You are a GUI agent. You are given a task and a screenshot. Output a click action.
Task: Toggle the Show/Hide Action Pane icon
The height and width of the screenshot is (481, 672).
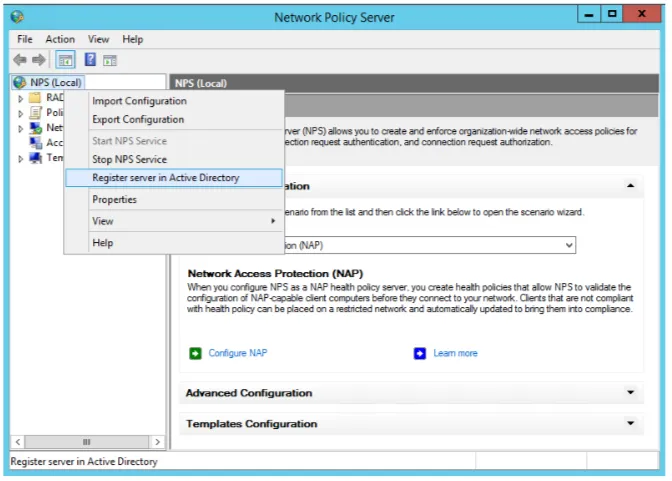[110, 60]
